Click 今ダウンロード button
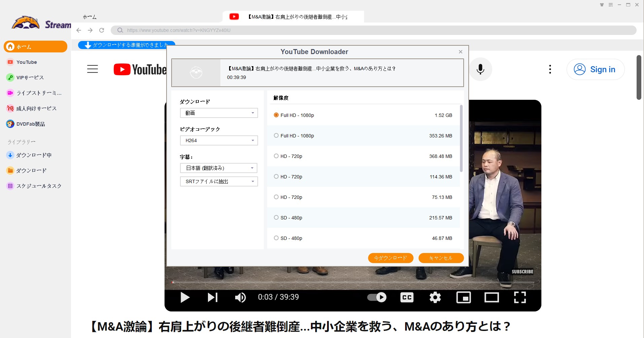 click(x=391, y=258)
